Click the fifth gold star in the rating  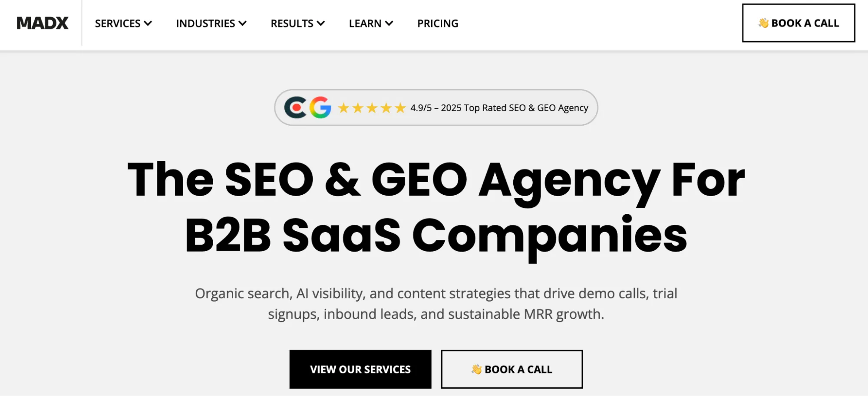(x=399, y=108)
